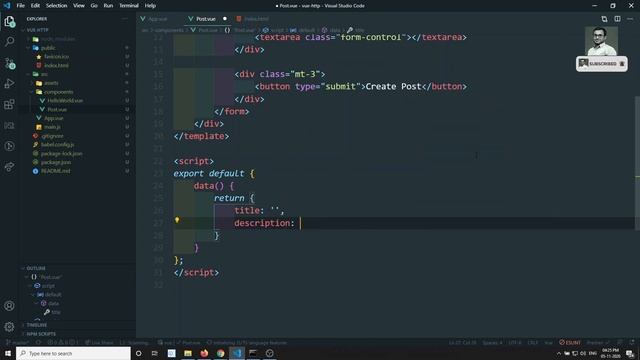Open the Selection menu

pos(56,6)
